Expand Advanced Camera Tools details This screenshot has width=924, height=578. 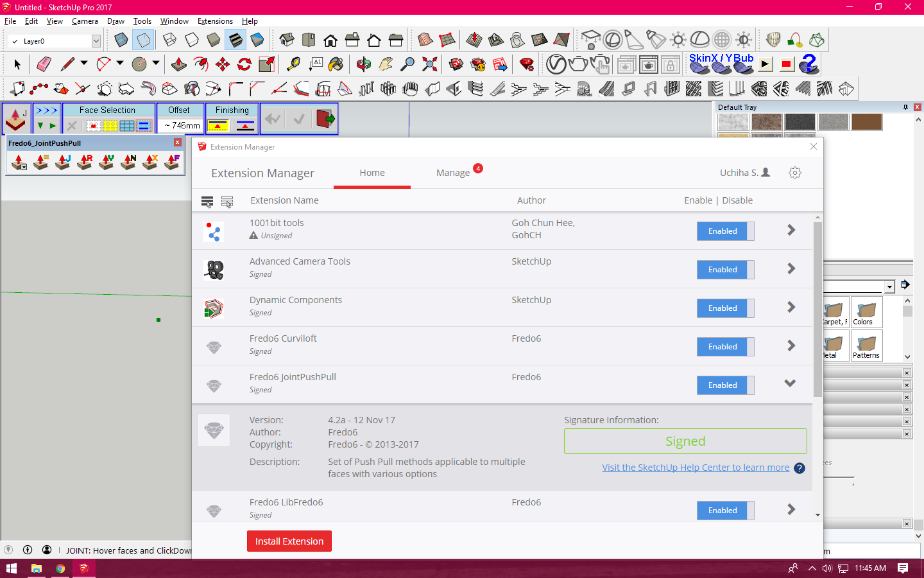click(791, 268)
